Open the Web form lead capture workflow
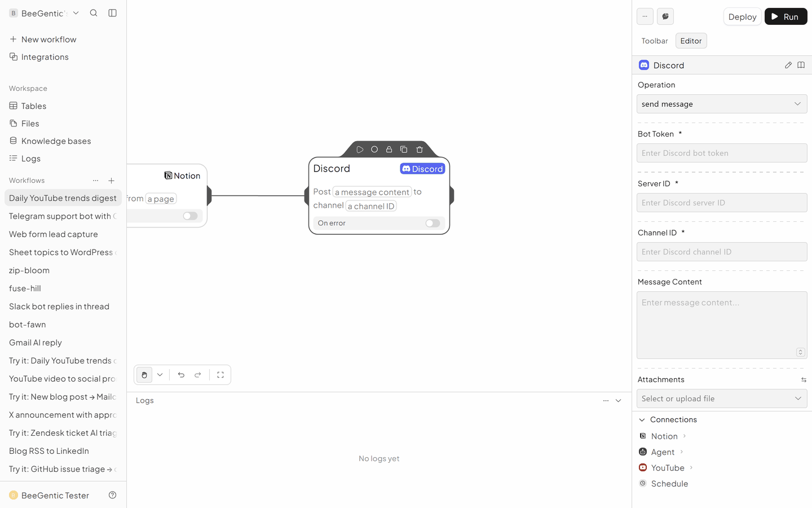Viewport: 812px width, 508px height. coord(63,234)
